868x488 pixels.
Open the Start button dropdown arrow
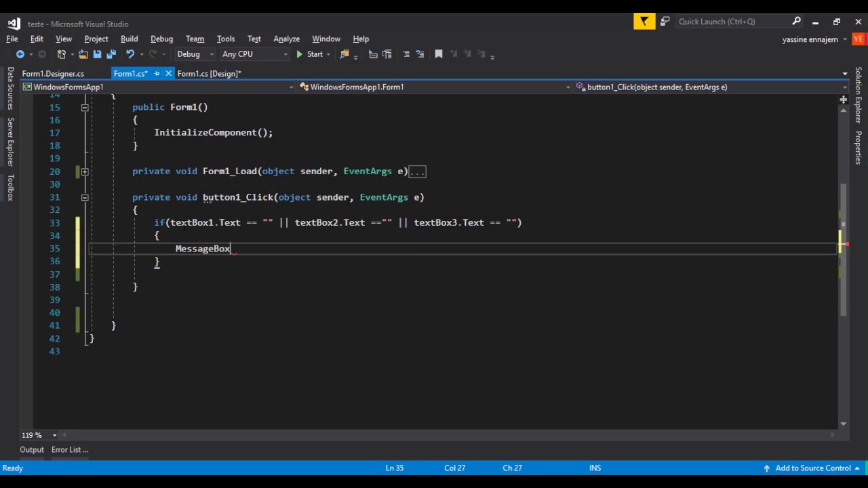[x=328, y=54]
